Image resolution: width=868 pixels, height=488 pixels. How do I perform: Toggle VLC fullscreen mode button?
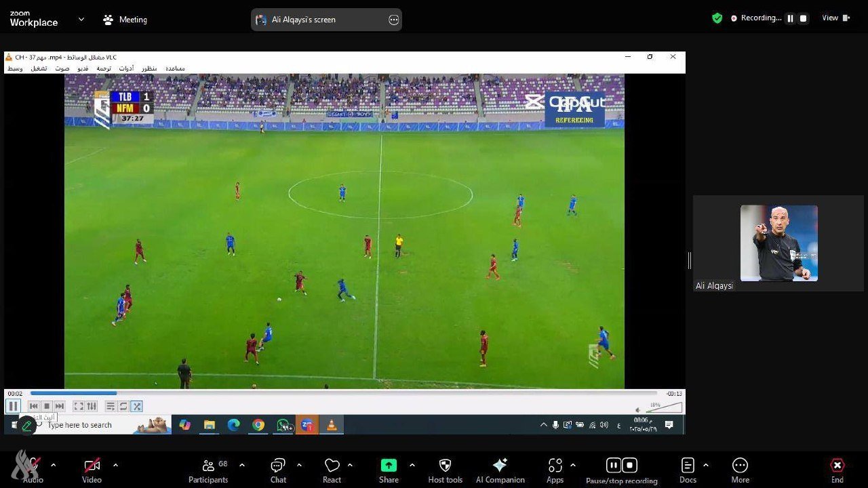79,406
